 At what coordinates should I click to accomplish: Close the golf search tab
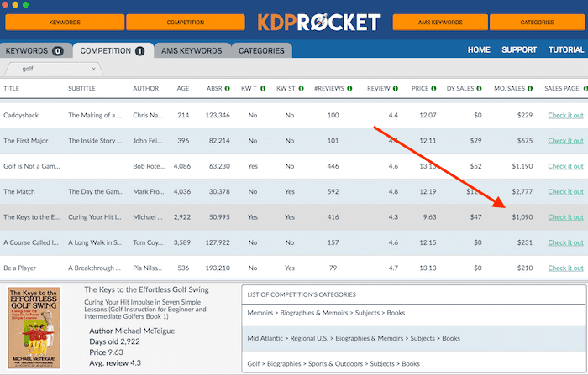tap(93, 69)
